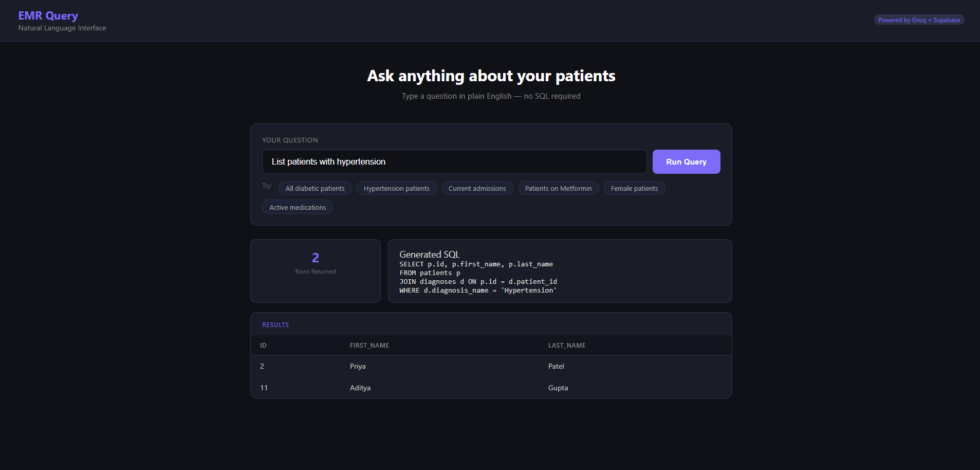Click the ID cell in Priya's row
The width and height of the screenshot is (980, 470).
(x=262, y=366)
